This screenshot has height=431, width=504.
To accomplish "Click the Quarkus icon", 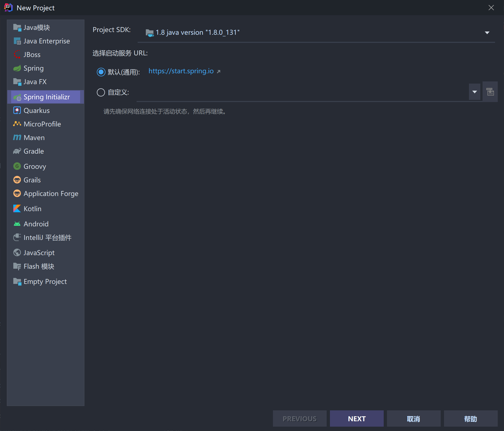I will [17, 110].
